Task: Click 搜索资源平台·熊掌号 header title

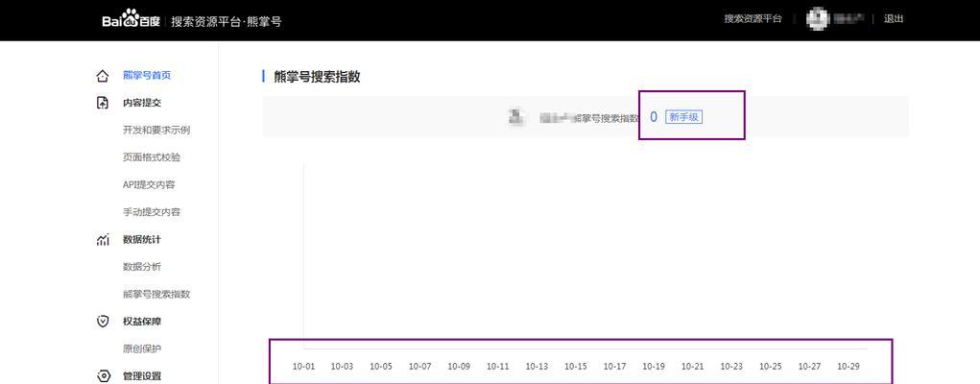Action: pos(227,21)
